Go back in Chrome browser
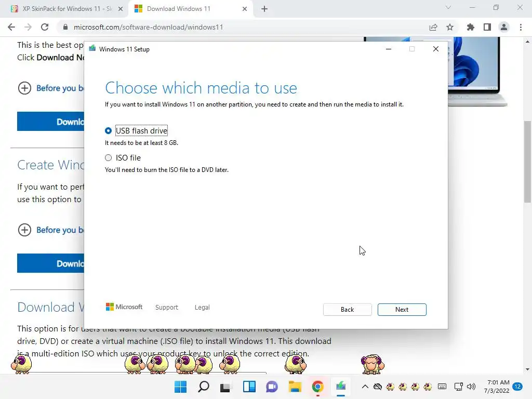Viewport: 532px width, 399px height. [x=11, y=27]
